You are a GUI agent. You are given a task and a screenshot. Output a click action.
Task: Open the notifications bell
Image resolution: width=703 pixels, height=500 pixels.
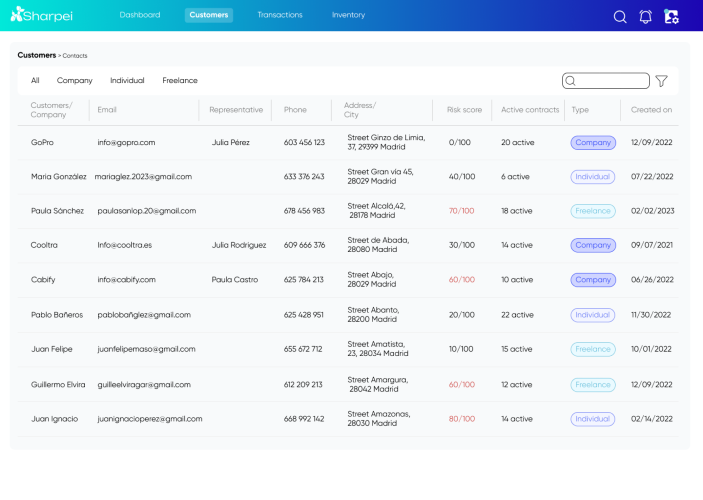click(645, 17)
